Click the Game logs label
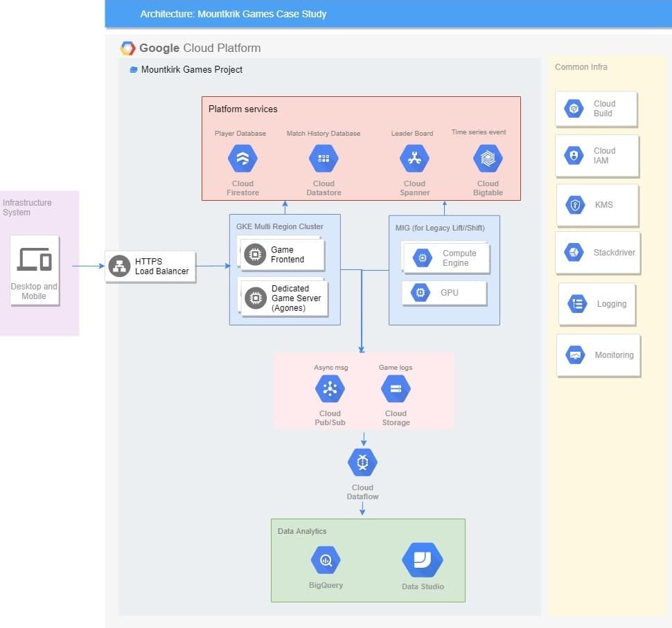672x628 pixels. (396, 368)
